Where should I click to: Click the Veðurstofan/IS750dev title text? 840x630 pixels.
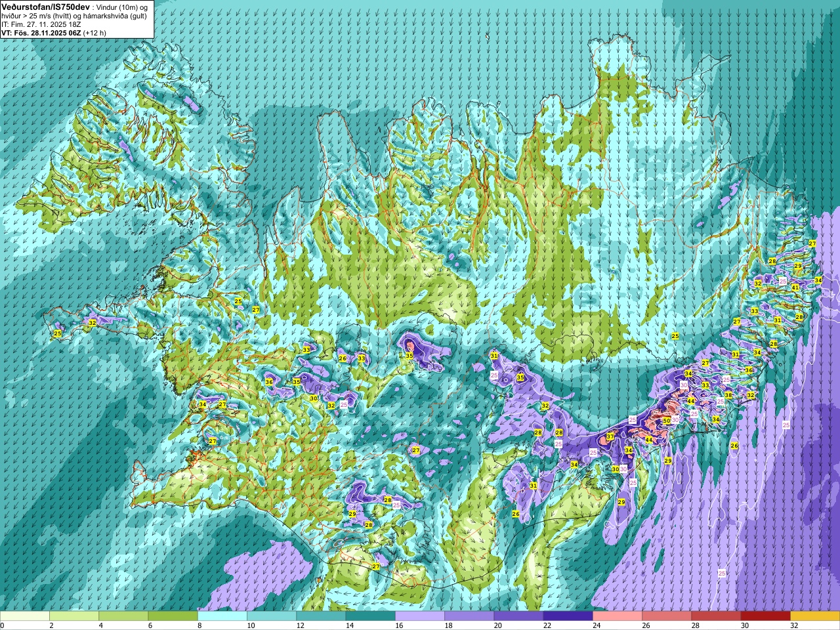[46, 6]
